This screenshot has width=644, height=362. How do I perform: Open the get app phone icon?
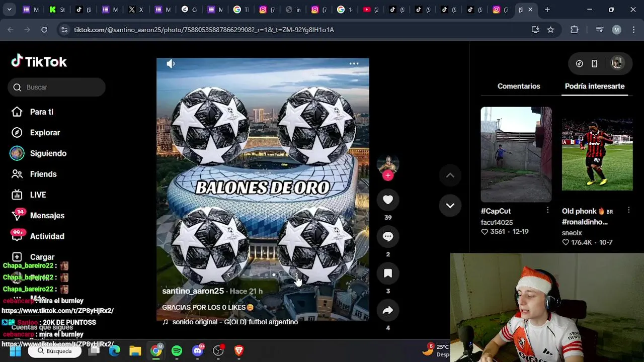coord(594,64)
